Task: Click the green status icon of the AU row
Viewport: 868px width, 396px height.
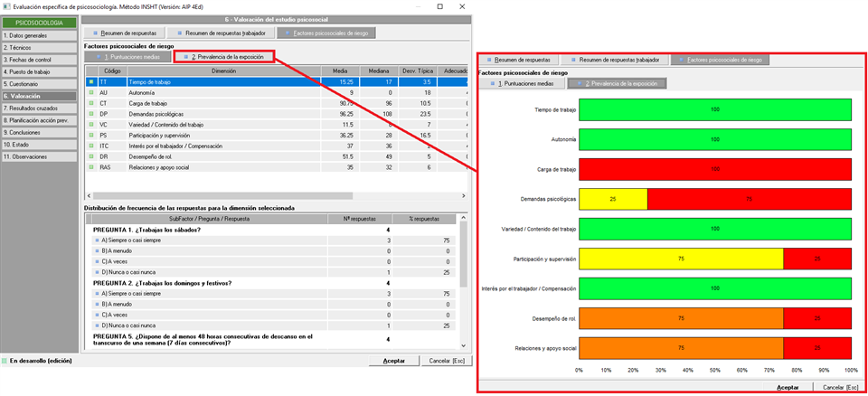Action: 90,92
